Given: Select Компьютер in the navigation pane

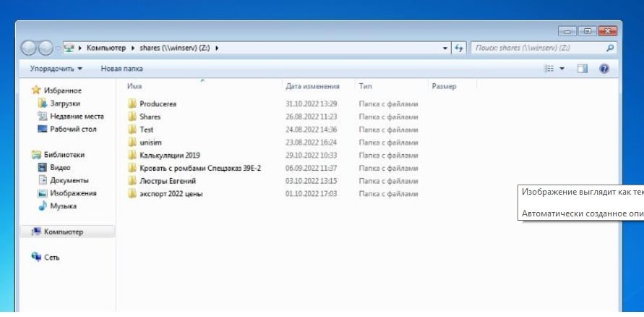Looking at the screenshot, I should [68, 232].
